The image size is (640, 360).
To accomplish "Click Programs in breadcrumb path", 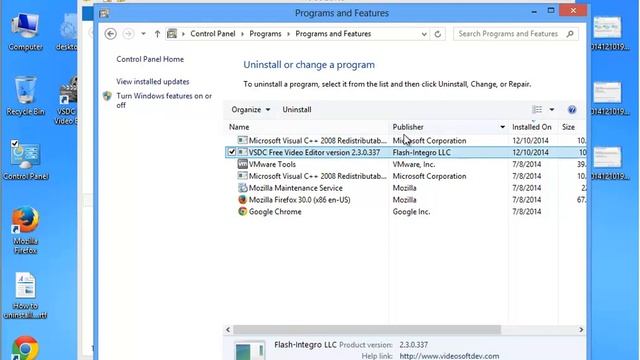I will tap(265, 34).
